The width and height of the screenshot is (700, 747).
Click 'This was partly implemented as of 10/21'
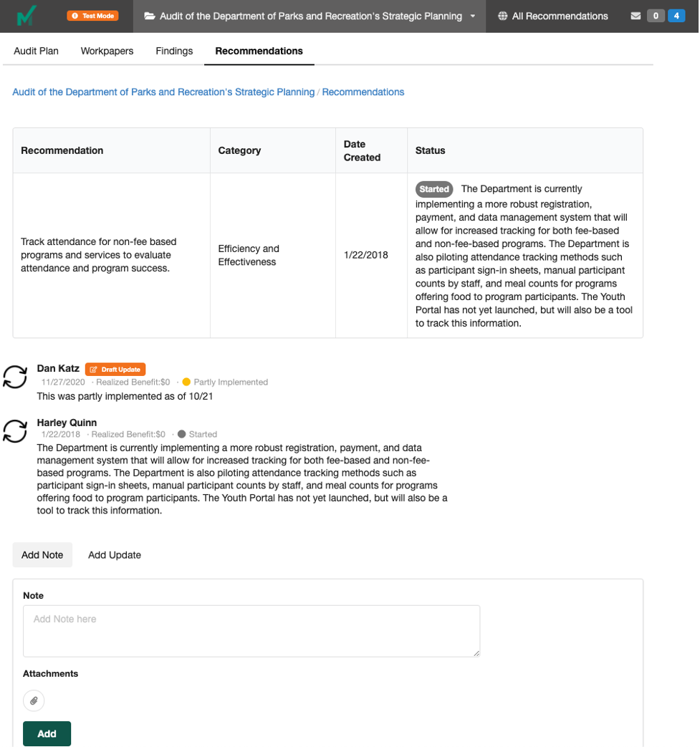tap(125, 396)
